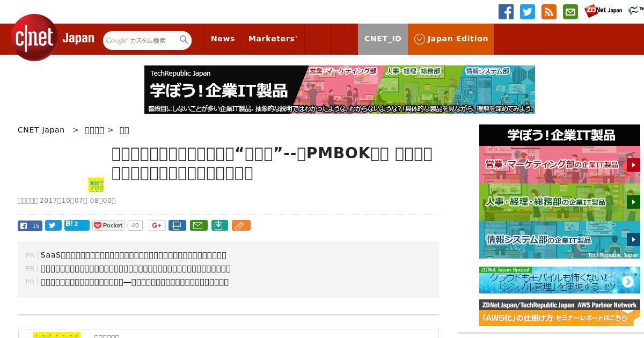The image size is (644, 338).
Task: Click the arrow on cloud mobile banner
Action: (627, 282)
